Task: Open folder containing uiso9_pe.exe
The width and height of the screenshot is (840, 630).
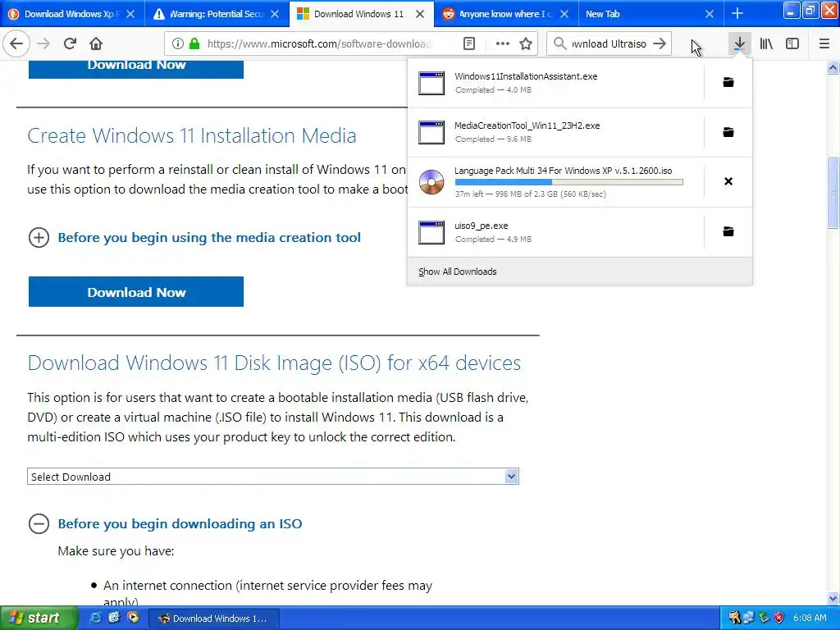Action: click(x=728, y=231)
